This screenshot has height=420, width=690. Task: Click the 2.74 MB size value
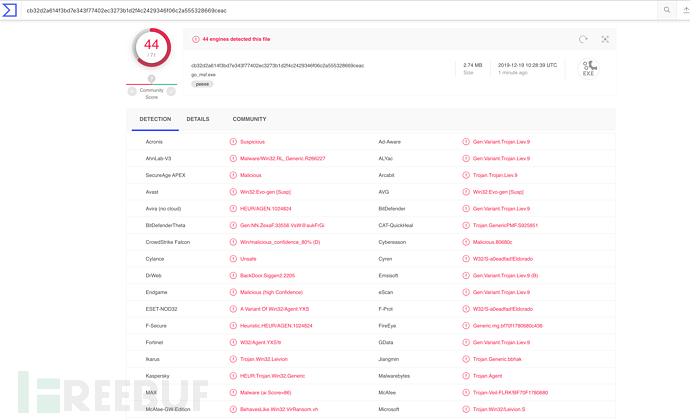coord(473,65)
